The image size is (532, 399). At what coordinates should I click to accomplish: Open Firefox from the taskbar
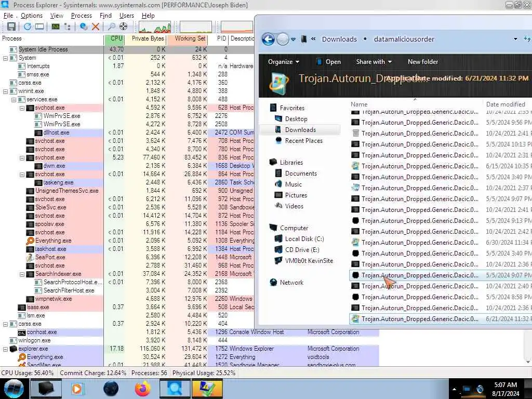(143, 389)
